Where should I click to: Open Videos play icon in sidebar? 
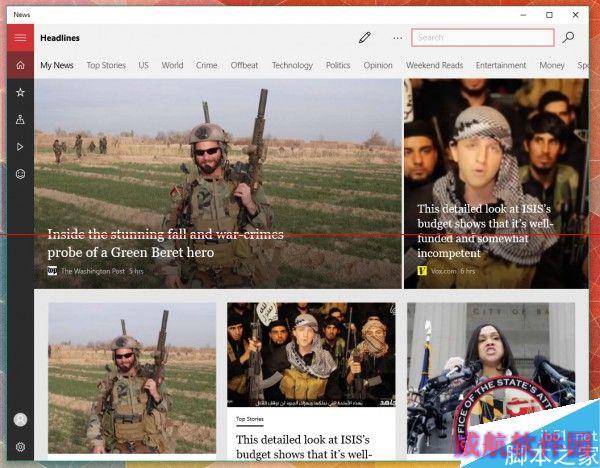(x=20, y=147)
